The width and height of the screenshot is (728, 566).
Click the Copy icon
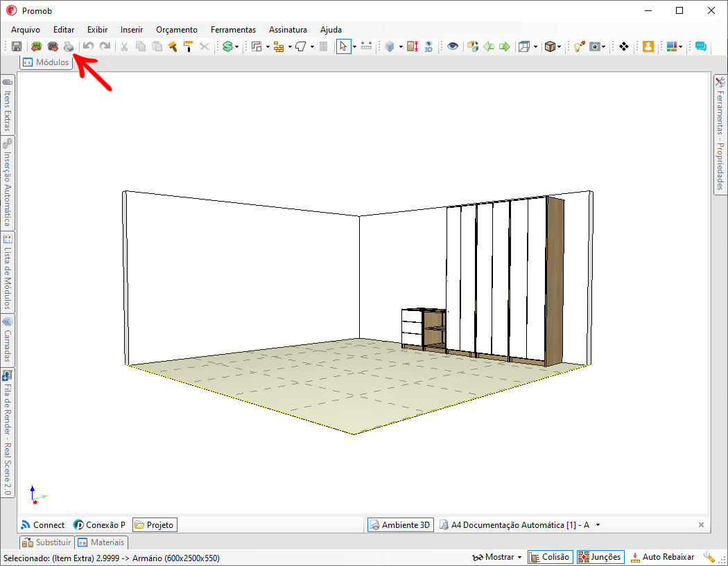141,46
